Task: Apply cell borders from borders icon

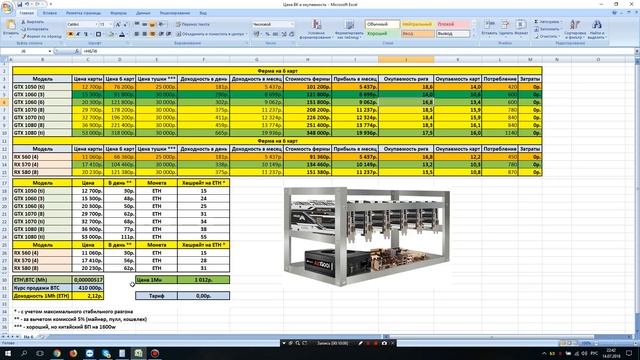Action: point(98,34)
